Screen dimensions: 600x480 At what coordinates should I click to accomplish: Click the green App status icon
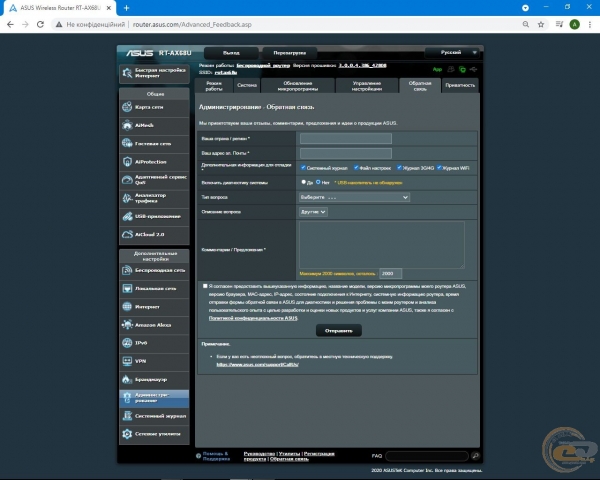[437, 69]
